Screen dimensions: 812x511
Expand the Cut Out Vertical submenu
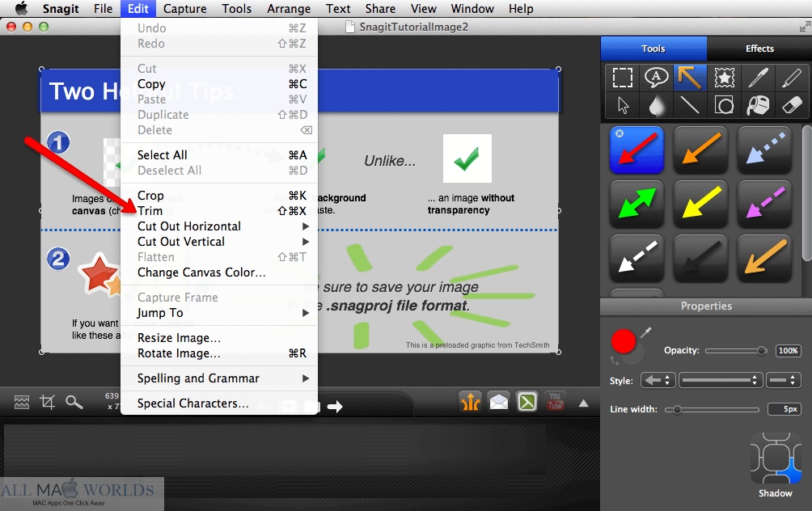[219, 242]
